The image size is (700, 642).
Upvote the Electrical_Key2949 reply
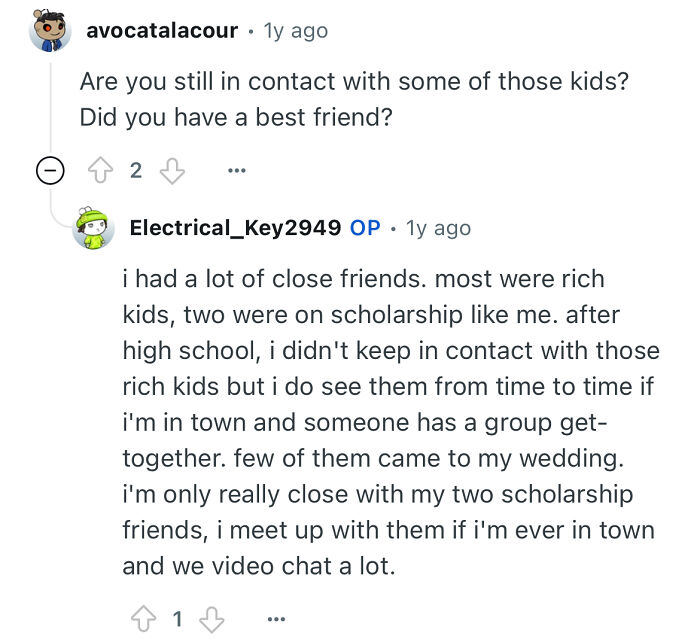pos(142,619)
